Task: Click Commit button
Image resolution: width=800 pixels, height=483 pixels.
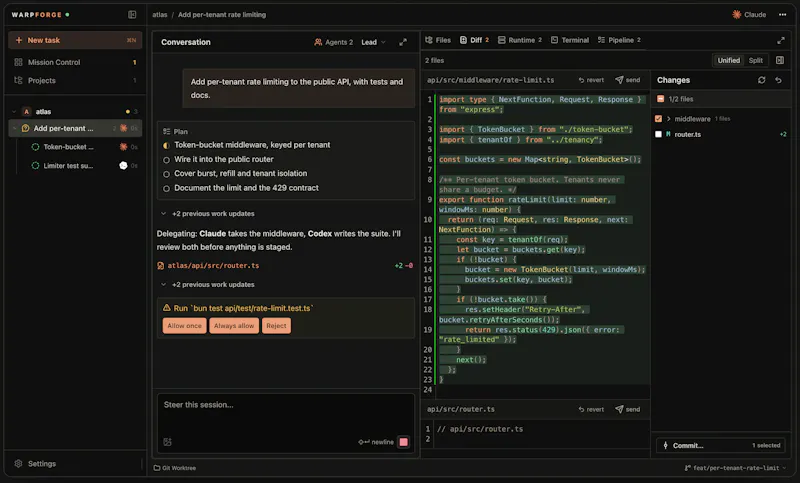Action: click(x=720, y=446)
